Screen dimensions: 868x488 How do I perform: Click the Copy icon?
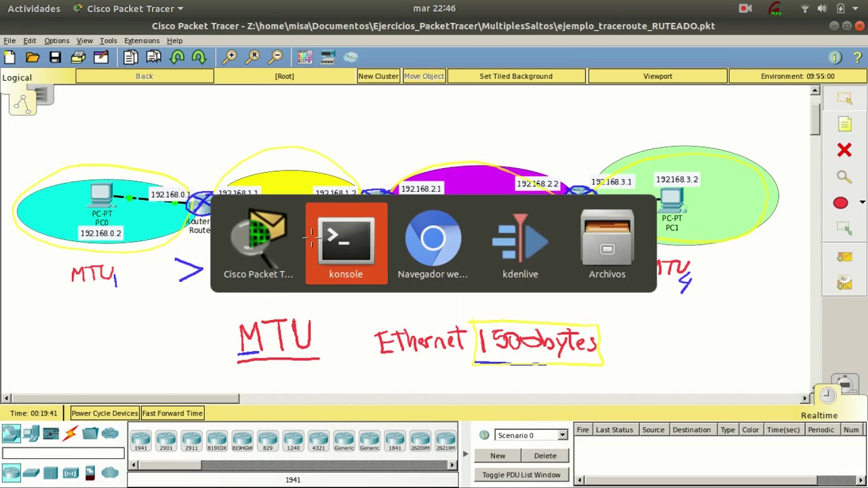(x=130, y=58)
